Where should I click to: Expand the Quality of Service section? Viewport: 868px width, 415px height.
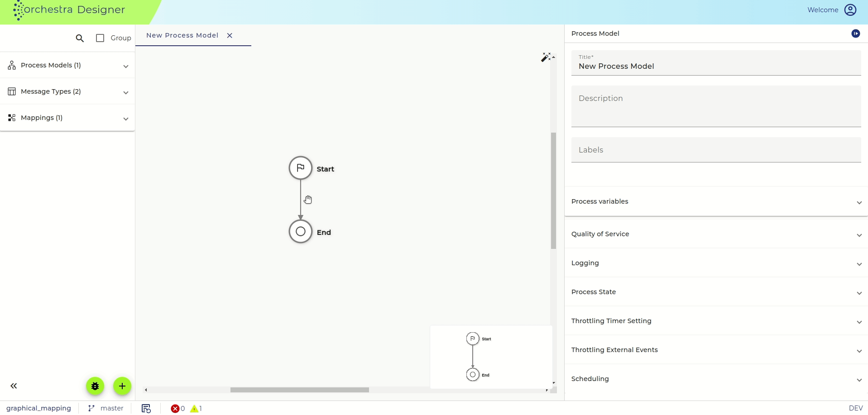click(716, 234)
